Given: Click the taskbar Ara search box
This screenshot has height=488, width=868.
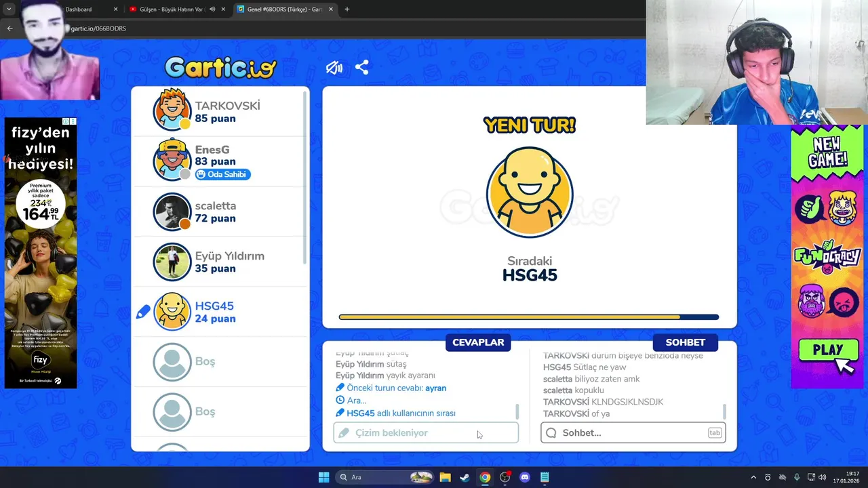Looking at the screenshot, I should pyautogui.click(x=384, y=477).
